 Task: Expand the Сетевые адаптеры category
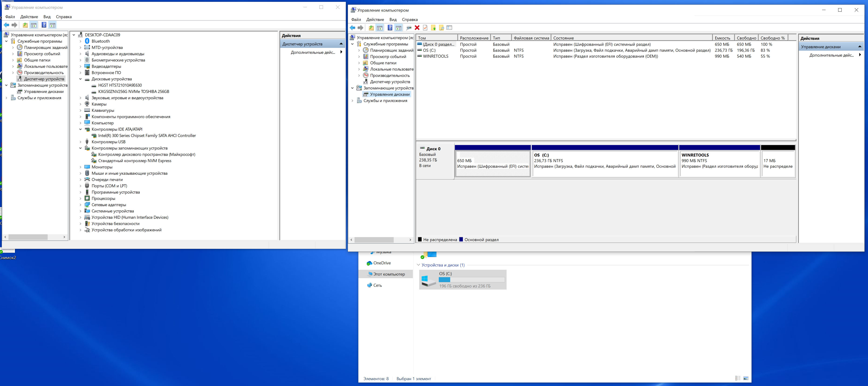[x=80, y=205]
